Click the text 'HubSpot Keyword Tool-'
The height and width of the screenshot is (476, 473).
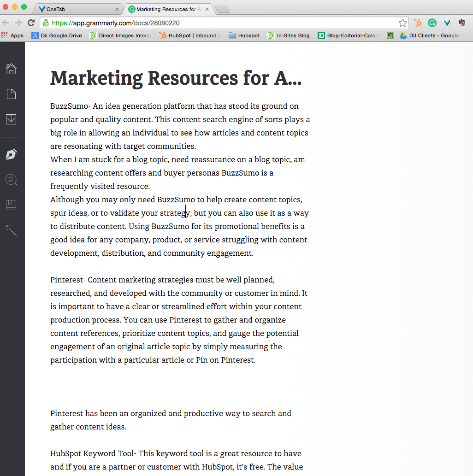[93, 453]
